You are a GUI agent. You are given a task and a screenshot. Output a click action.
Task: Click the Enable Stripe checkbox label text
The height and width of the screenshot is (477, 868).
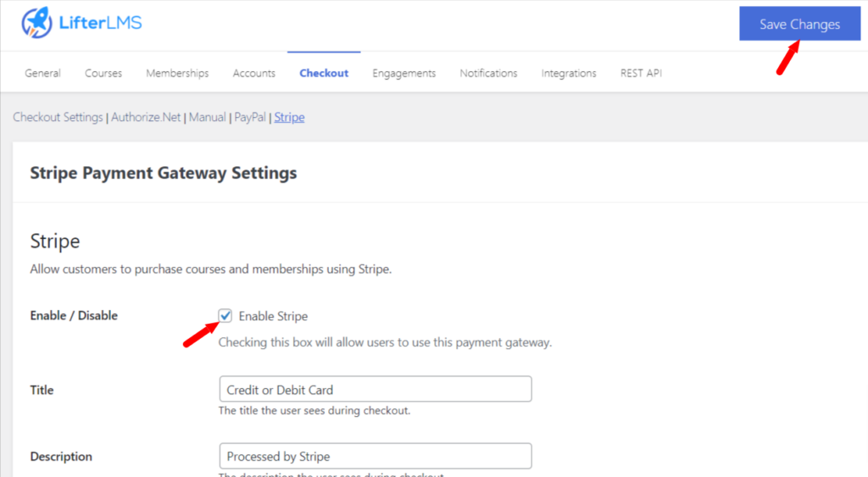click(x=273, y=316)
